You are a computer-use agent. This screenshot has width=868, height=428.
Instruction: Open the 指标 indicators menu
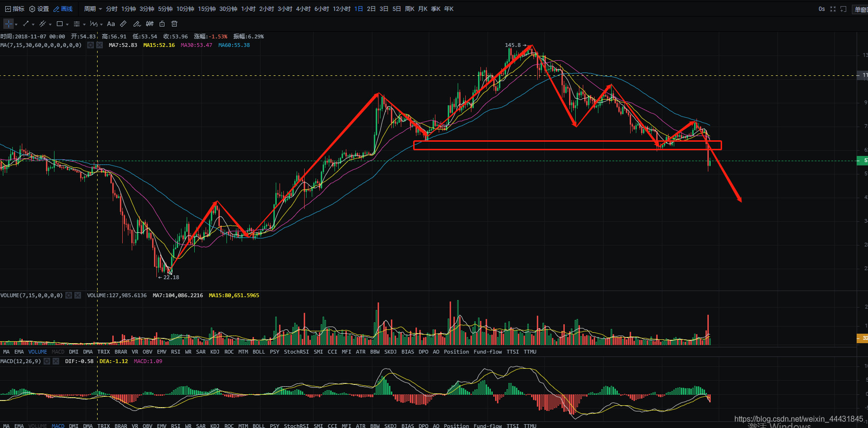point(15,9)
